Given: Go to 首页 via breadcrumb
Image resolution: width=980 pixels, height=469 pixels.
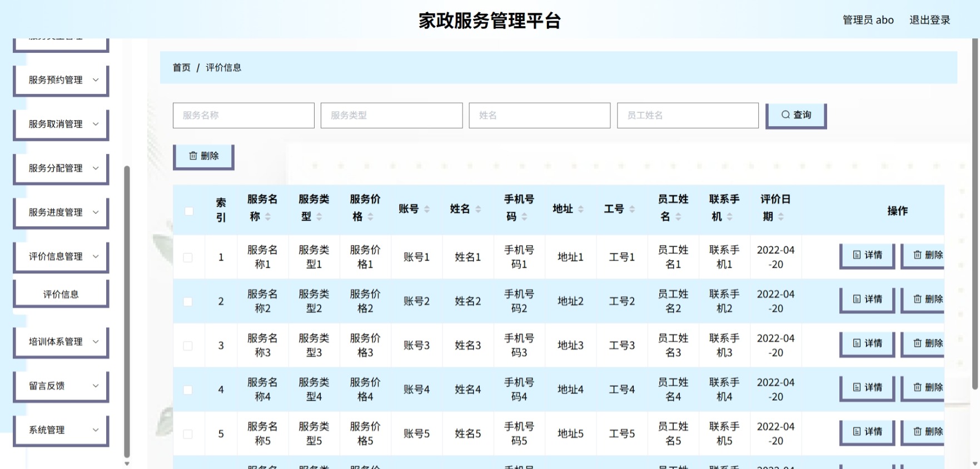Looking at the screenshot, I should click(181, 67).
